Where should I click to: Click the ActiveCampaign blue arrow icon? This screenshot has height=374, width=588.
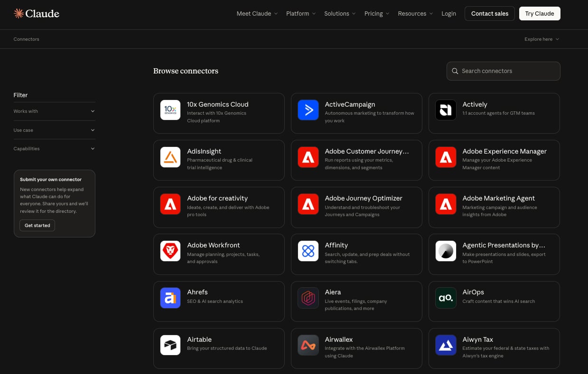pyautogui.click(x=308, y=110)
